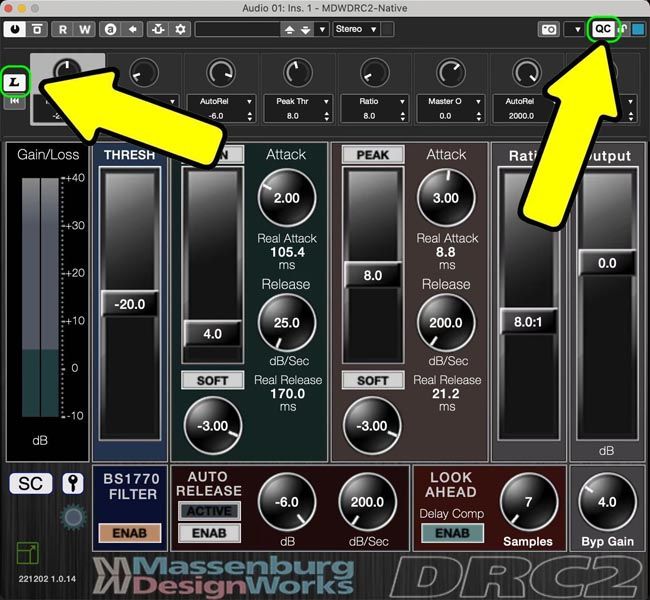Click the Peak Thr quick control knob

click(297, 73)
